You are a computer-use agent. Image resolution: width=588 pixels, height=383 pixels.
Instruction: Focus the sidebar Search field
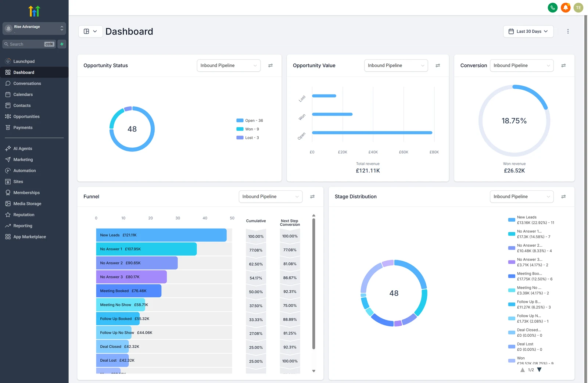click(29, 44)
